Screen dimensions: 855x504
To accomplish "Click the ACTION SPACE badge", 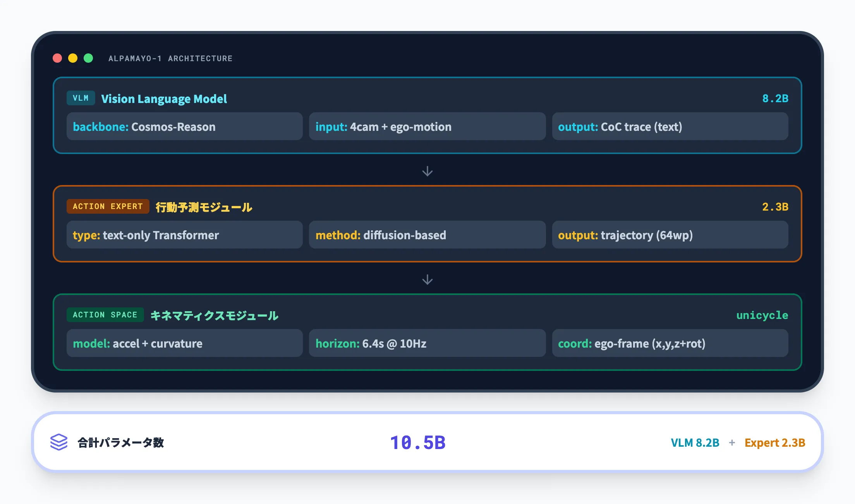I will click(x=105, y=315).
